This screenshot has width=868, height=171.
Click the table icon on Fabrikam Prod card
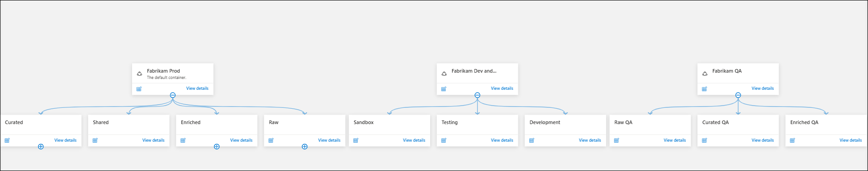[x=139, y=89]
